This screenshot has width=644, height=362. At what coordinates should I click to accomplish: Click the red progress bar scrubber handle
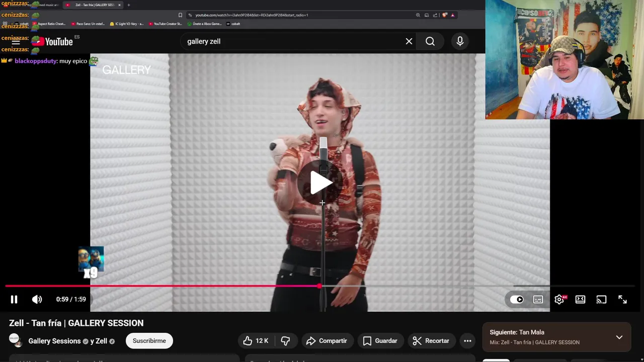click(319, 286)
